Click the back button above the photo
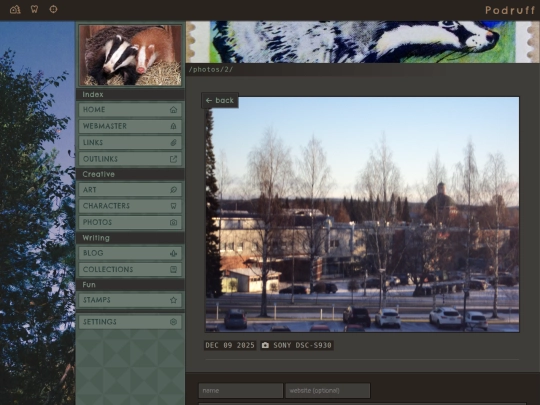540x405 pixels. (220, 100)
